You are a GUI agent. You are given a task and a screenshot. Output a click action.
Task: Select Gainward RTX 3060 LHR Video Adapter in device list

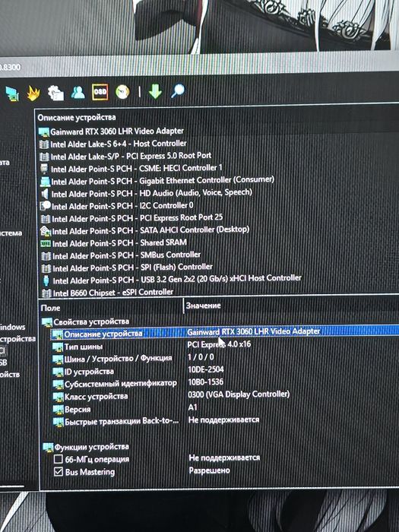[117, 131]
